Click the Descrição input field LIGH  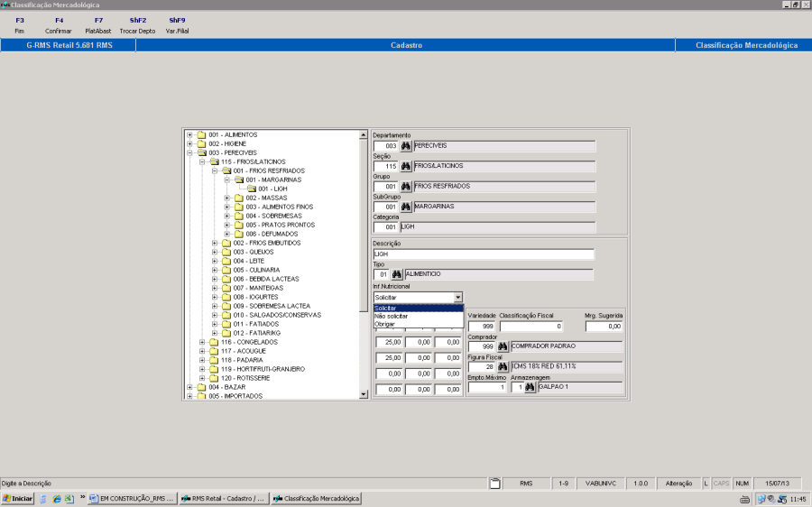click(x=484, y=254)
